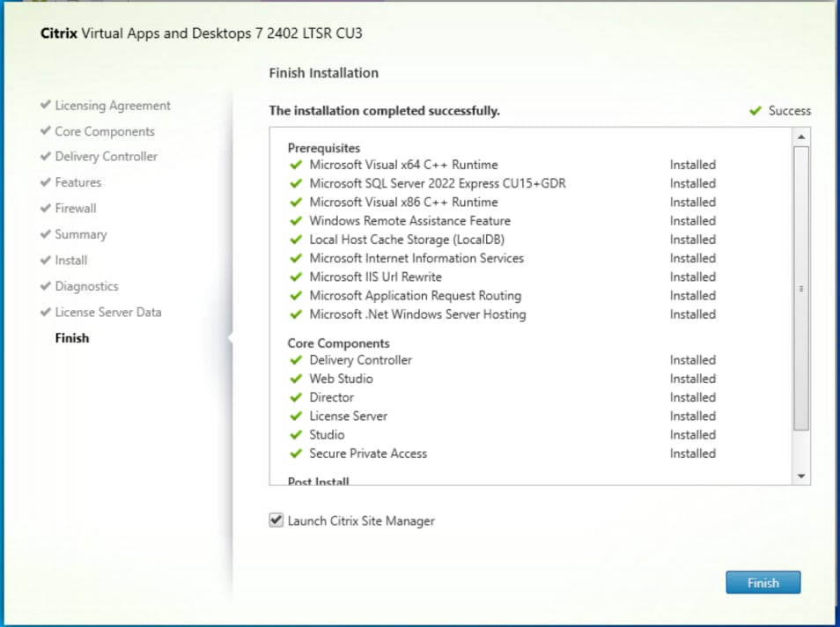Image resolution: width=840 pixels, height=627 pixels.
Task: Click Installed status for Director row
Action: tap(692, 398)
